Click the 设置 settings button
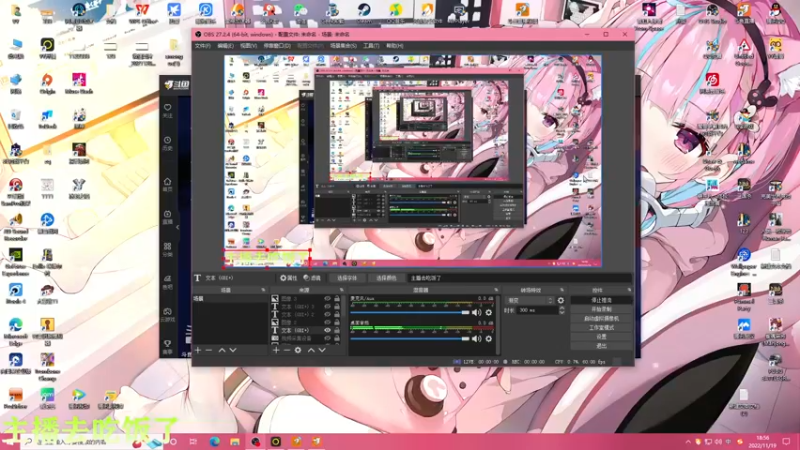800x450 pixels. coord(601,337)
